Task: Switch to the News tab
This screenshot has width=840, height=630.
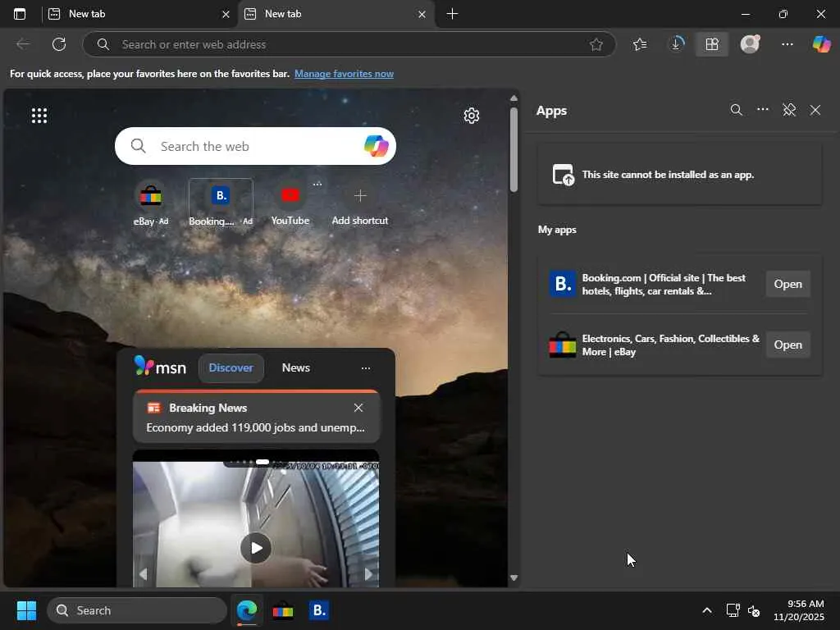Action: [x=295, y=367]
